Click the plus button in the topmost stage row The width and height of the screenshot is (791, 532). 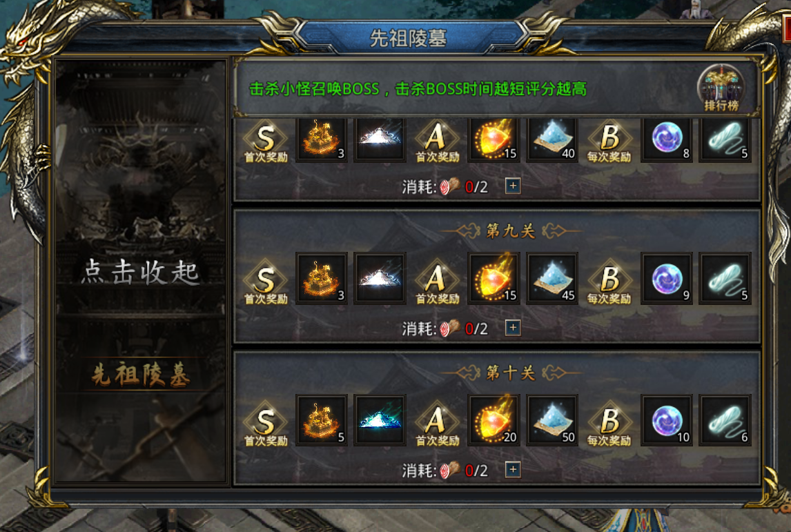513,186
